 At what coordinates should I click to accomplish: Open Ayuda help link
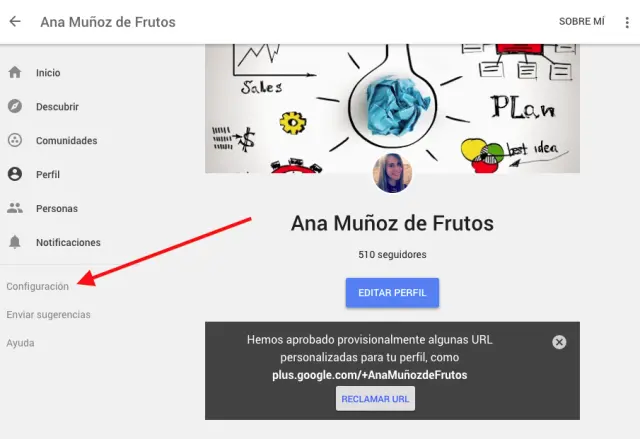(x=20, y=343)
